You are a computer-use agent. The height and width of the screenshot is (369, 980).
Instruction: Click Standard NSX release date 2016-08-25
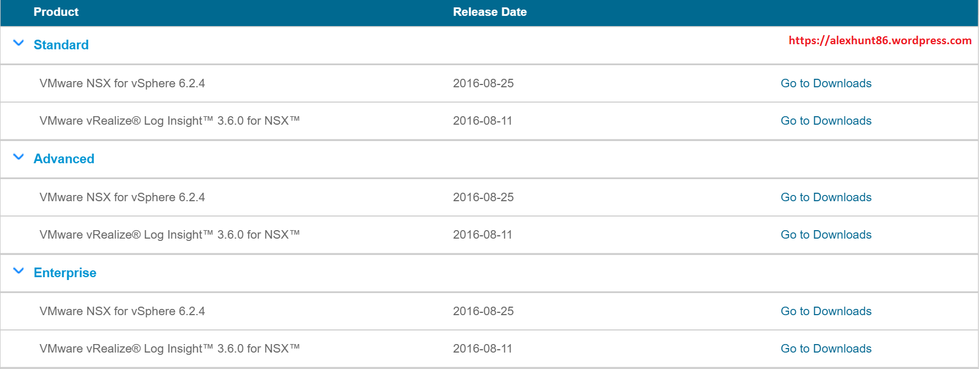(483, 83)
